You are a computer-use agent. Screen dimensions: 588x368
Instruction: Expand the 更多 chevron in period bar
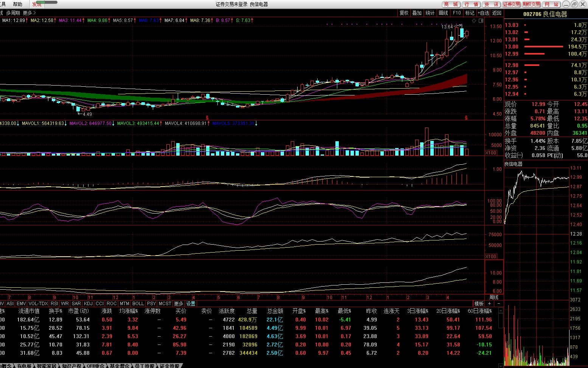pyautogui.click(x=29, y=13)
